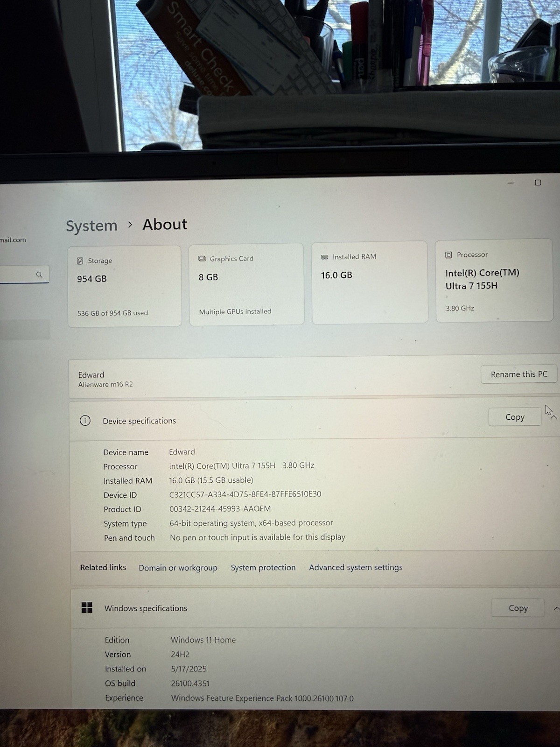Click the Installed RAM chip icon
560x747 pixels.
coord(325,257)
